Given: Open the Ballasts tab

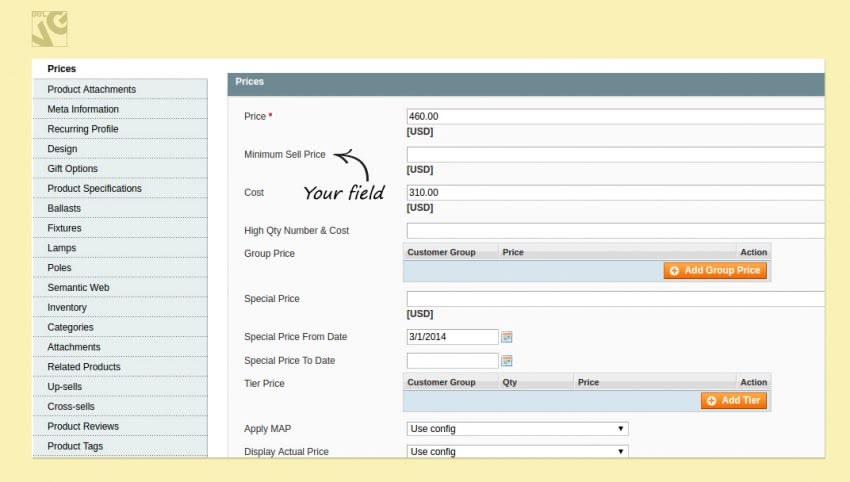Looking at the screenshot, I should click(120, 208).
